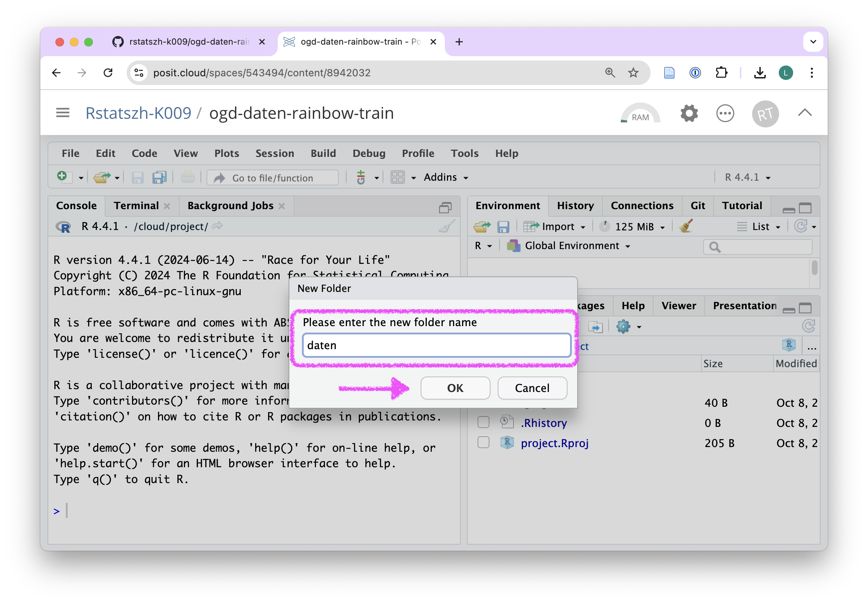Image resolution: width=868 pixels, height=604 pixels.
Task: Click the environment search field
Action: (758, 247)
